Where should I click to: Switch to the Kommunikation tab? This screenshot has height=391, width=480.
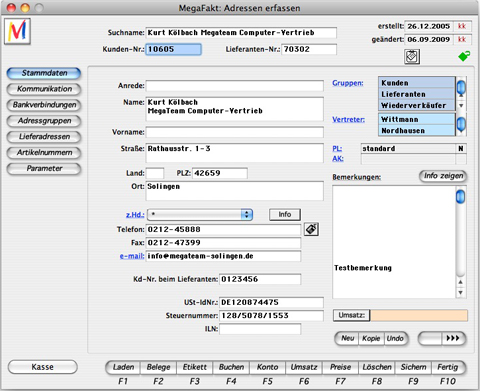(x=44, y=89)
